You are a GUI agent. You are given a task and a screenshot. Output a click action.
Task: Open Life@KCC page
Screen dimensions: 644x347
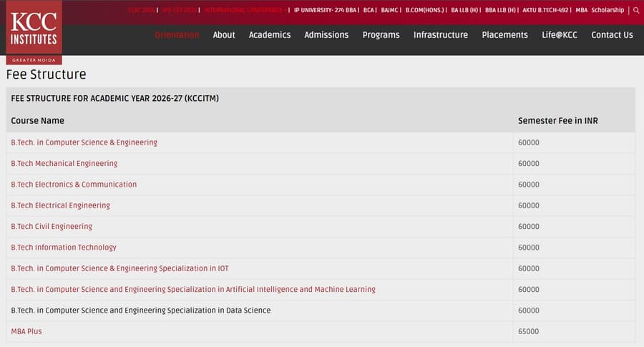coord(560,35)
